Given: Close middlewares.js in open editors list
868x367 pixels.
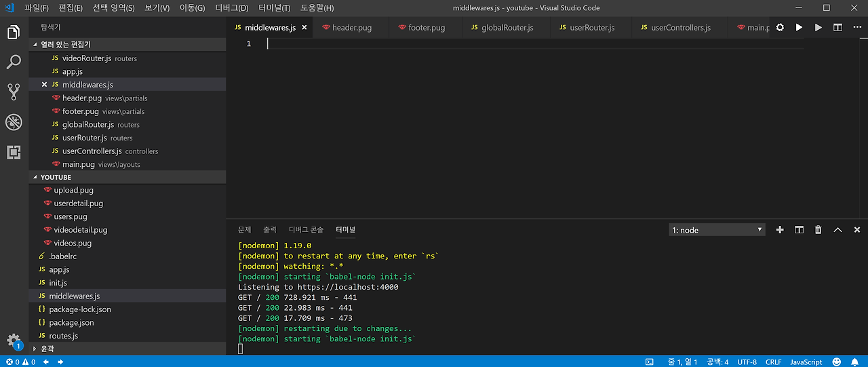Looking at the screenshot, I should point(45,85).
